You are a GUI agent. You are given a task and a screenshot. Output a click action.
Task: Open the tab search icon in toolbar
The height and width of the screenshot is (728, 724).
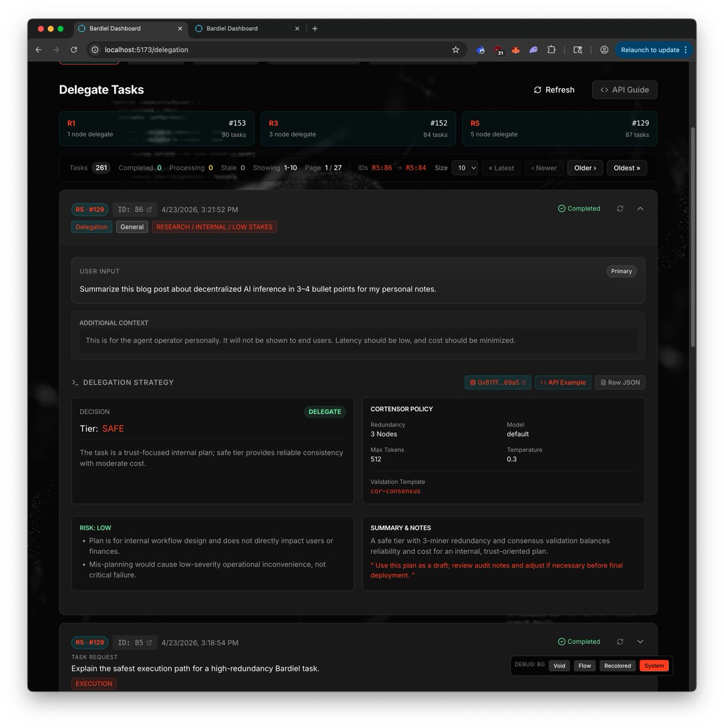tap(578, 50)
